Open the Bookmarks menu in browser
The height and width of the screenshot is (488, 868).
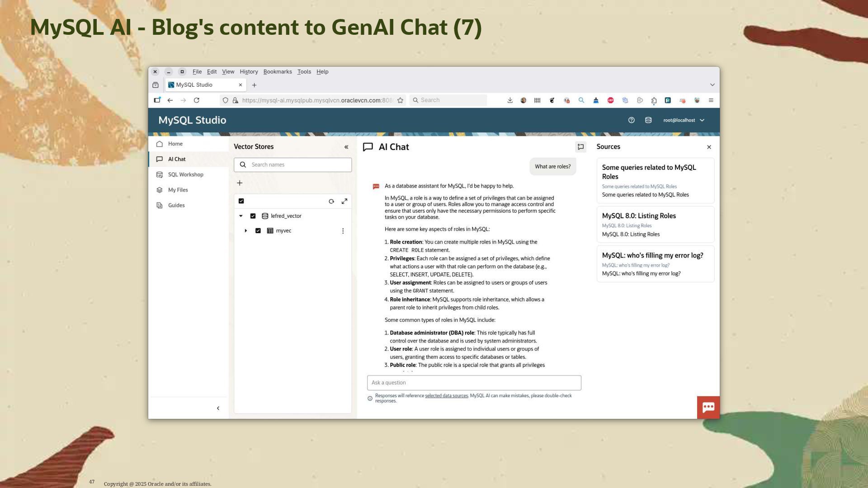click(x=278, y=72)
